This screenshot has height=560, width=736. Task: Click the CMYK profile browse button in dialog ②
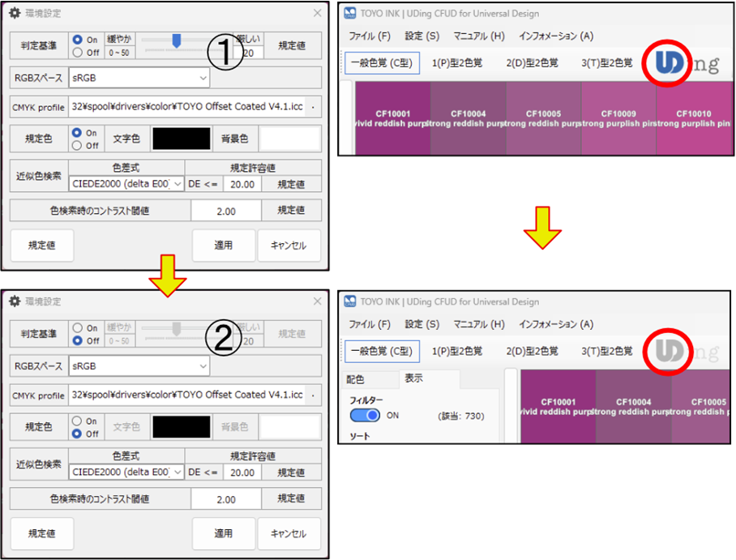314,395
